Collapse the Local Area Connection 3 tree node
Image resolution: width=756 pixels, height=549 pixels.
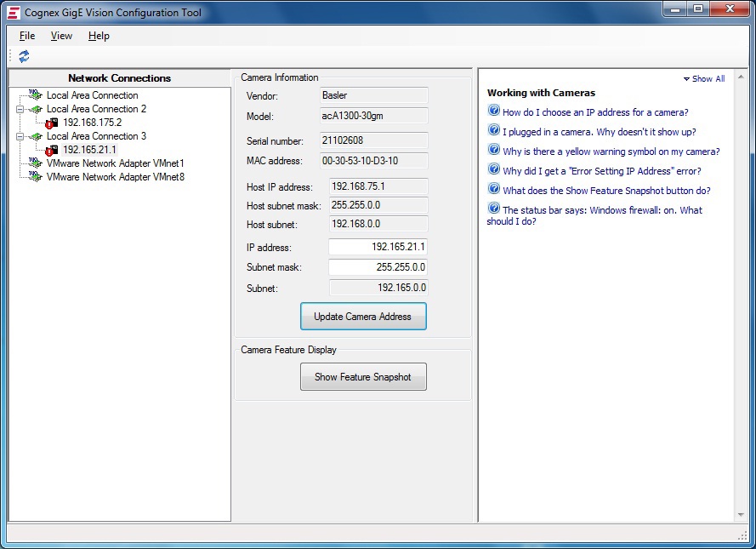[x=19, y=136]
